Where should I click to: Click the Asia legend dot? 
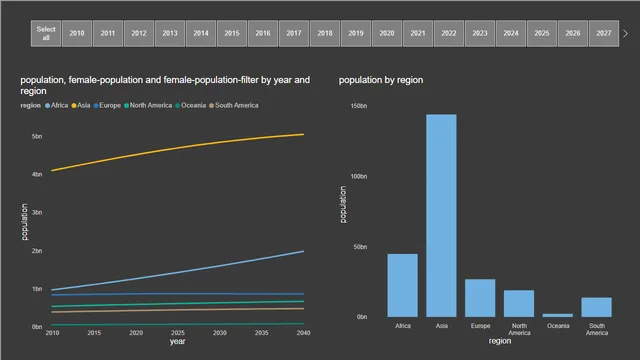(74, 106)
